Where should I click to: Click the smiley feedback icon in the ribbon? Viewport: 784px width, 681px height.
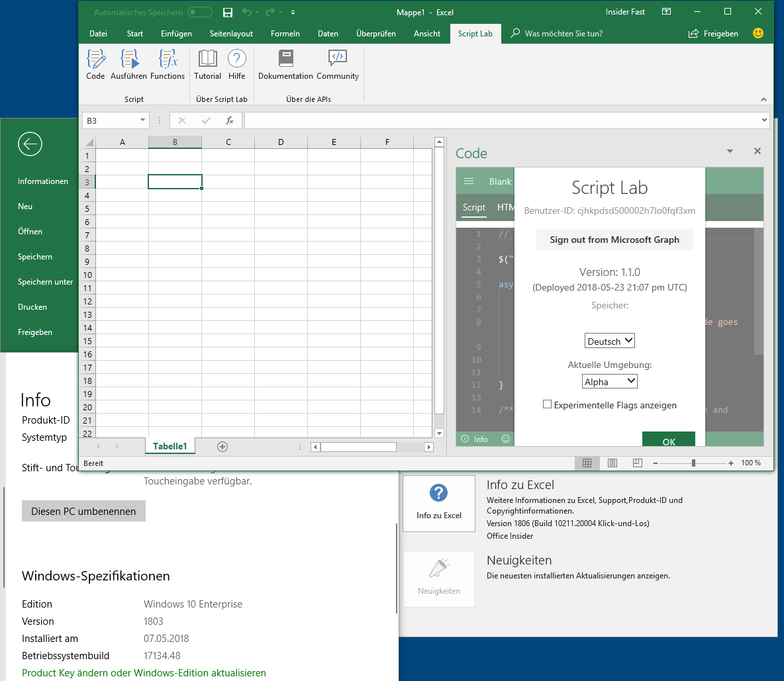758,32
